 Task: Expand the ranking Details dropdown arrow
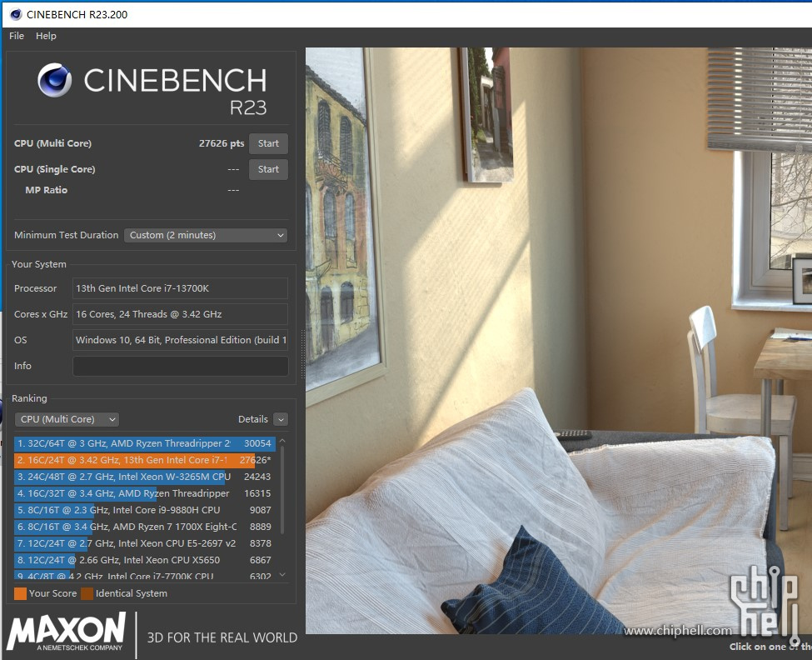coord(281,419)
